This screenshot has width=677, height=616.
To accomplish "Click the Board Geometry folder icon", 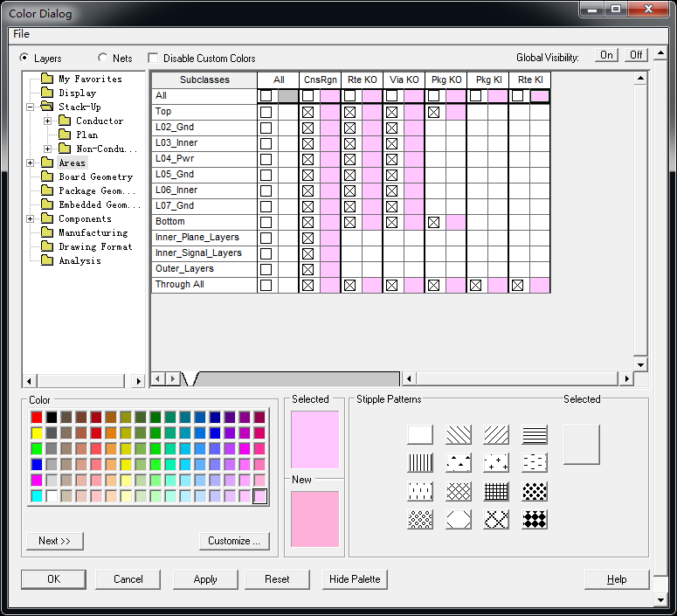I will click(x=47, y=176).
